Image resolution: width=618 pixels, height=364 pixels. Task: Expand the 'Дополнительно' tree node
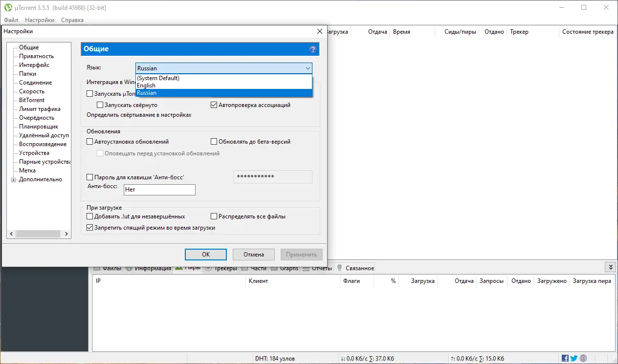tap(13, 179)
